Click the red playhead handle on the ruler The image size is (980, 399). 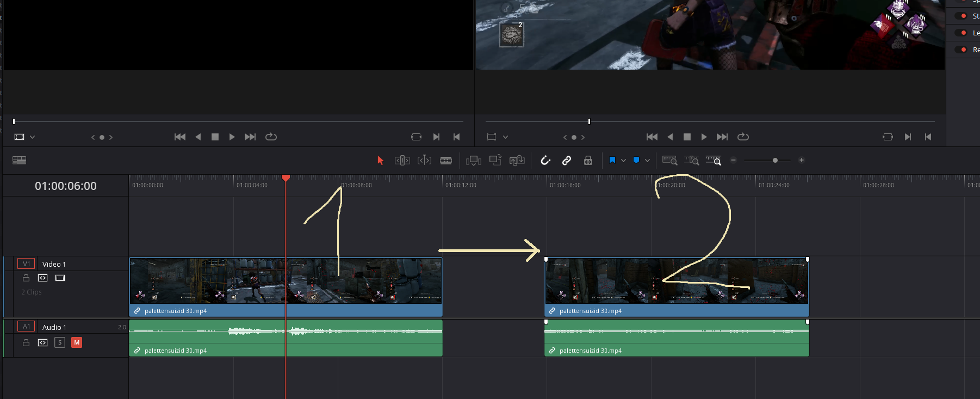click(286, 178)
